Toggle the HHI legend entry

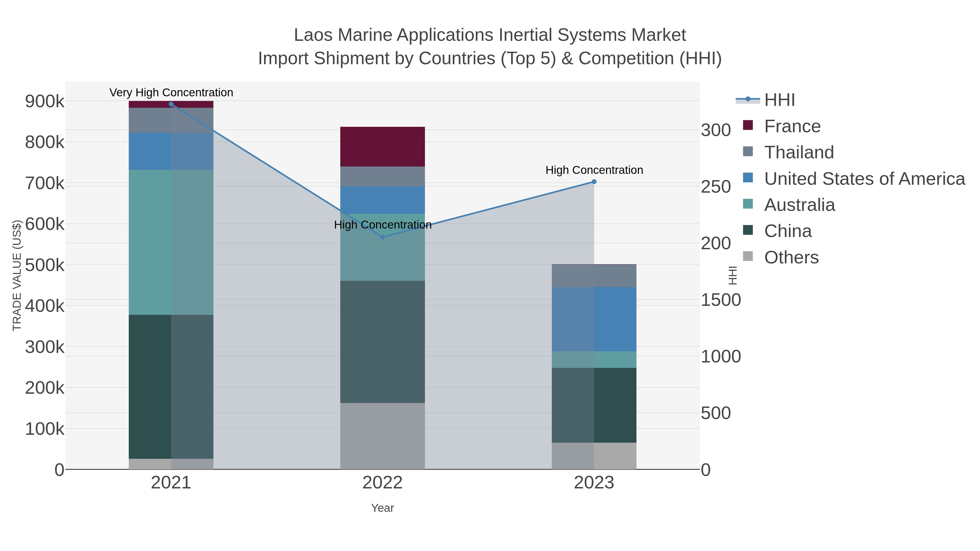[765, 100]
